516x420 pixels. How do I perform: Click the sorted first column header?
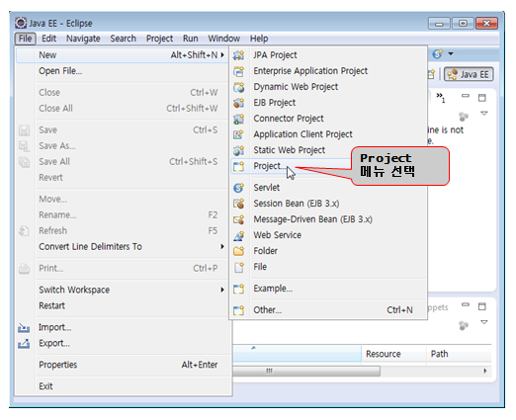click(297, 354)
